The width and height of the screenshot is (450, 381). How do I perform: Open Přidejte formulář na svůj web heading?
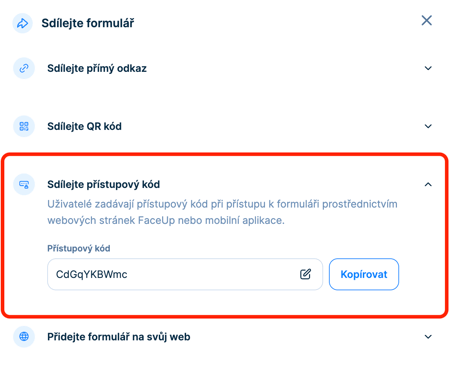[x=119, y=337]
